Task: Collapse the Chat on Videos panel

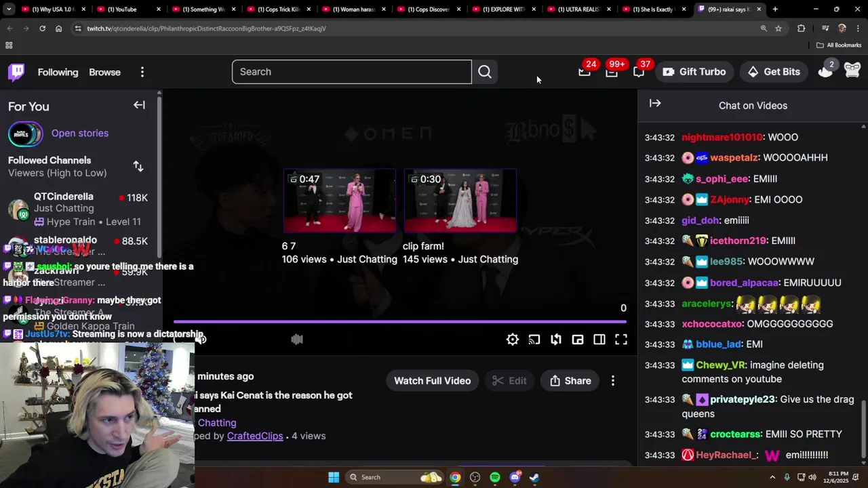Action: click(655, 104)
